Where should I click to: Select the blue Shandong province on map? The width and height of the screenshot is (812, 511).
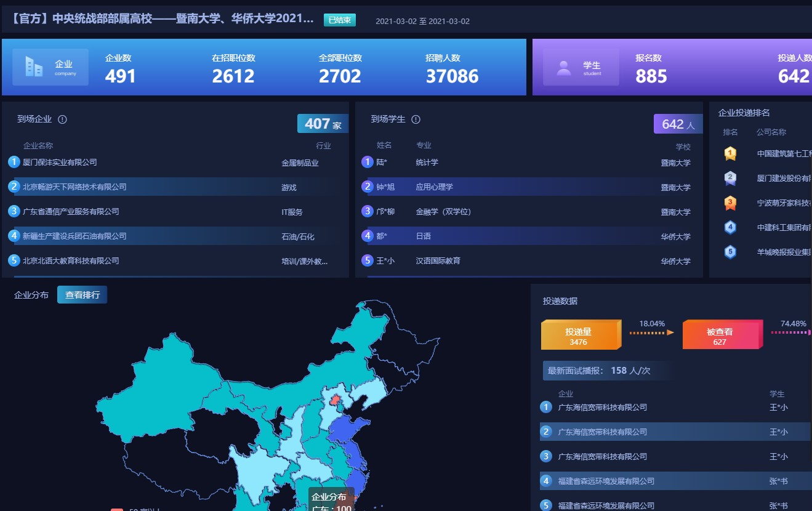[348, 429]
